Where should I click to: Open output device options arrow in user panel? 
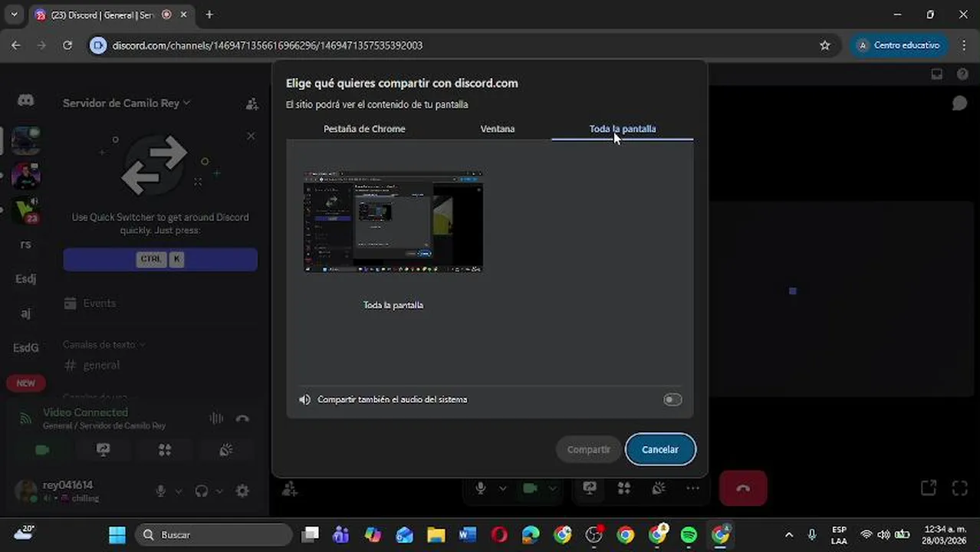(x=219, y=491)
